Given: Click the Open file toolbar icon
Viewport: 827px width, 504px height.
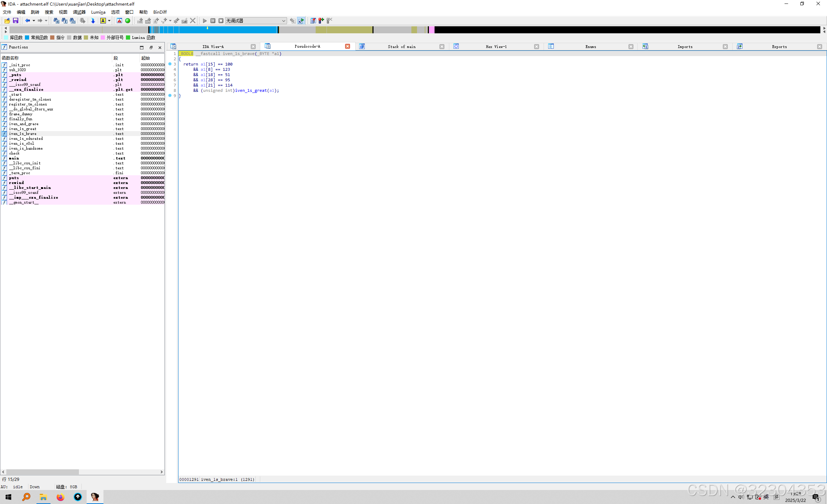Looking at the screenshot, I should point(7,21).
